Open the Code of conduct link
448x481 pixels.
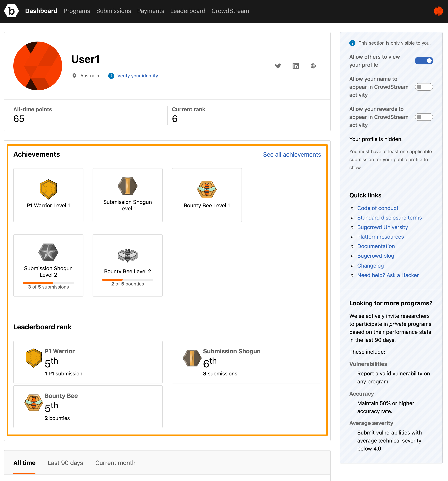pos(378,208)
